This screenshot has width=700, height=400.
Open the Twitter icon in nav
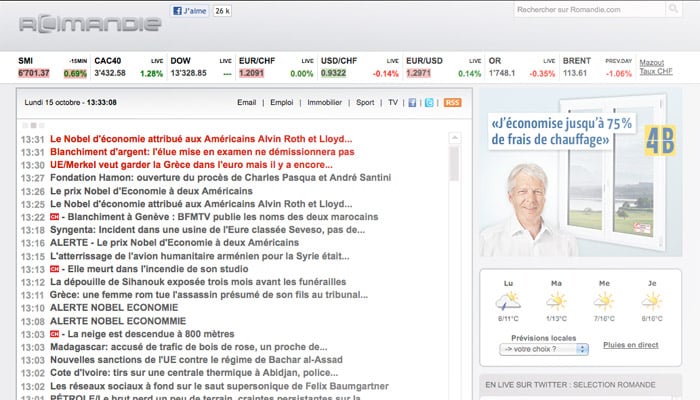click(x=428, y=102)
